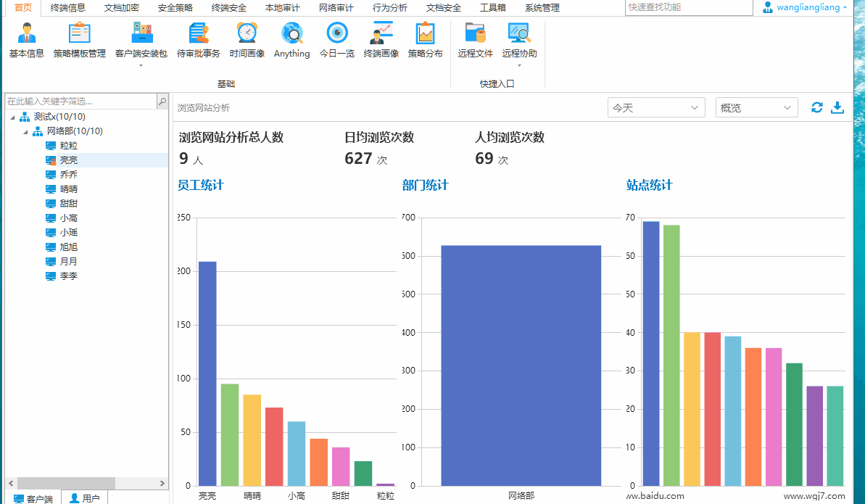The image size is (865, 504).
Task: Open the 时间画像 clock icon
Action: point(247,40)
